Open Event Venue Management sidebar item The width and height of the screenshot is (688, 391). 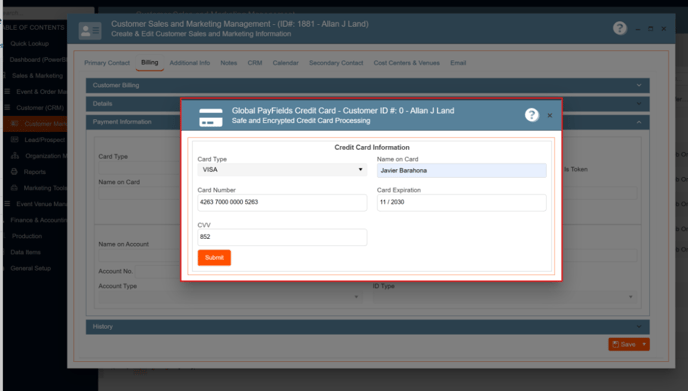(41, 204)
